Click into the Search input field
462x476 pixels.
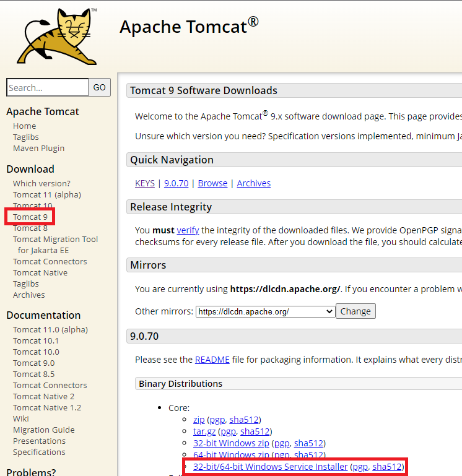pos(48,87)
